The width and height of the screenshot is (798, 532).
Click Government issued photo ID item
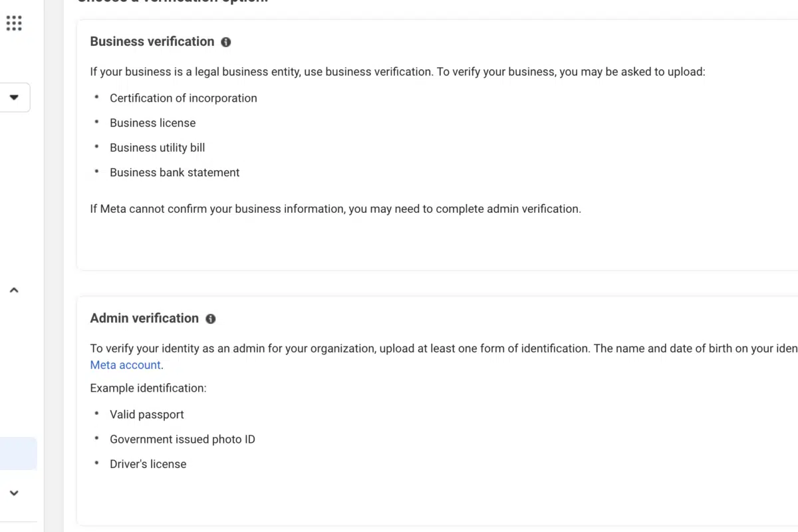tap(183, 439)
